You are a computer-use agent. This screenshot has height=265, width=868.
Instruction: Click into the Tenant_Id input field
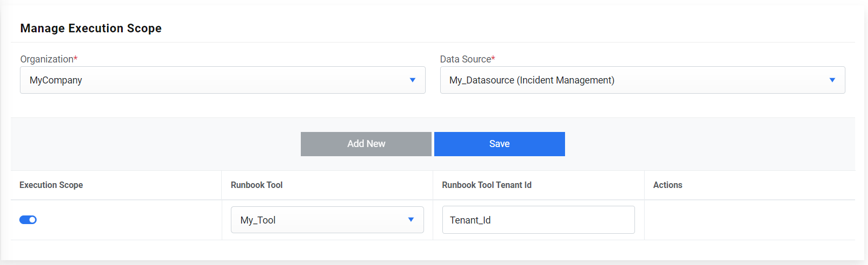click(538, 220)
